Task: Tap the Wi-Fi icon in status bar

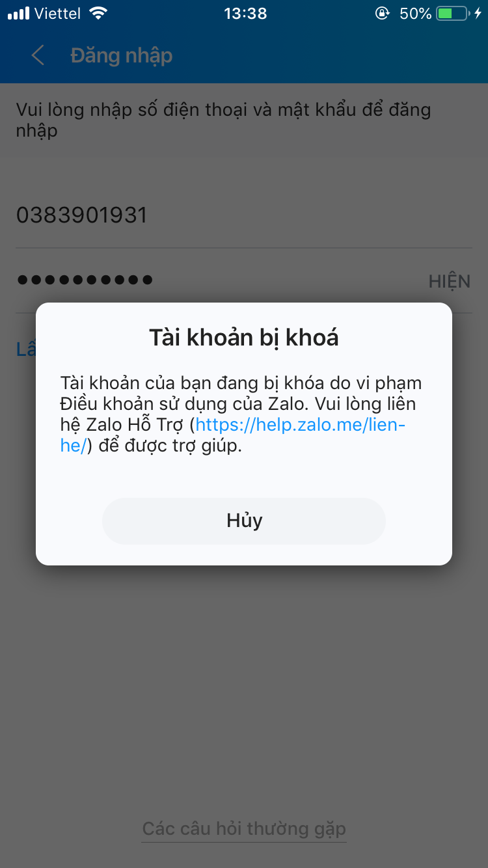Action: click(98, 13)
